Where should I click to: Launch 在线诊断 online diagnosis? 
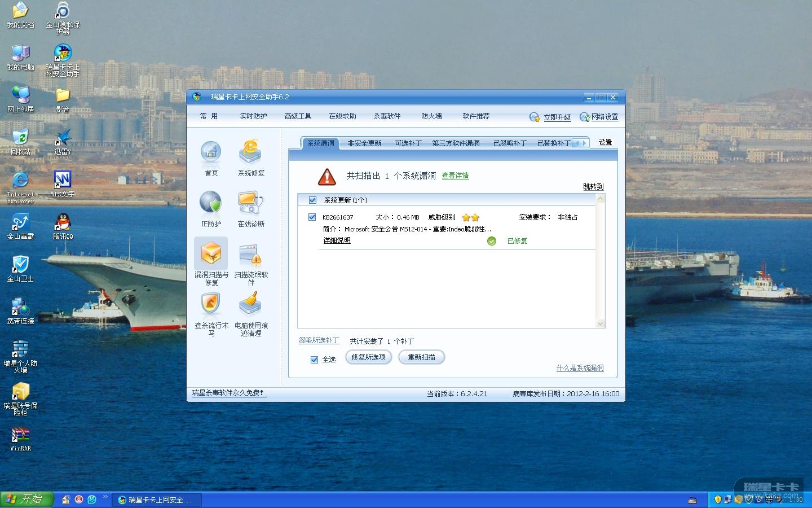tap(251, 209)
